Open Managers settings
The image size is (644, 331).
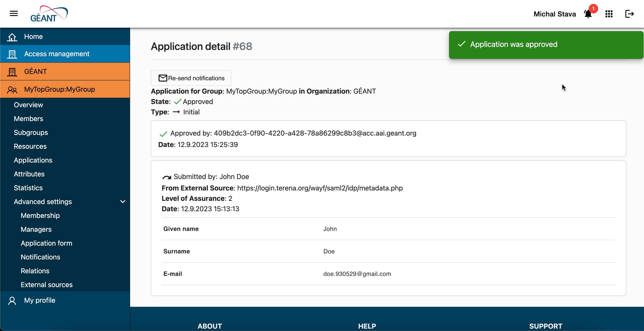tap(36, 229)
